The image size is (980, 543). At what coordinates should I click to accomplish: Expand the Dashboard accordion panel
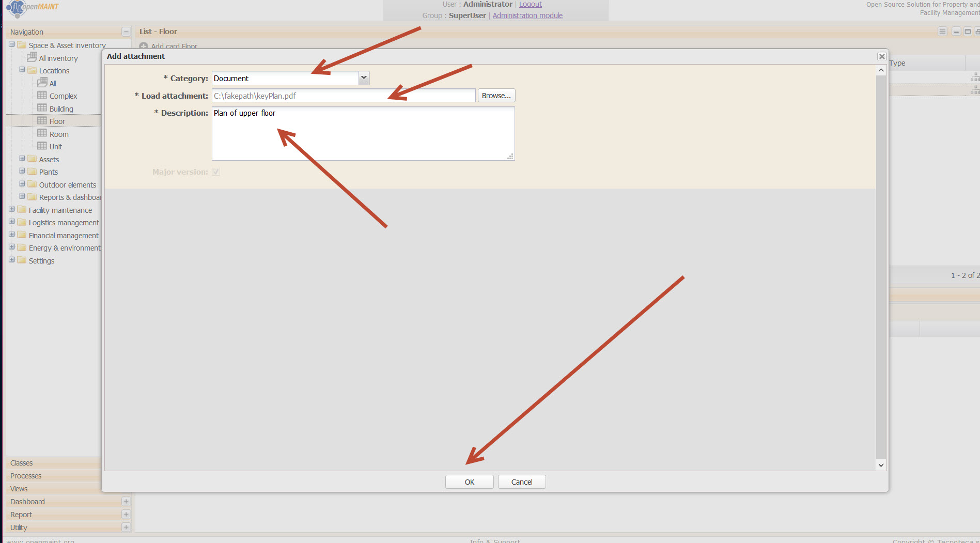[126, 502]
